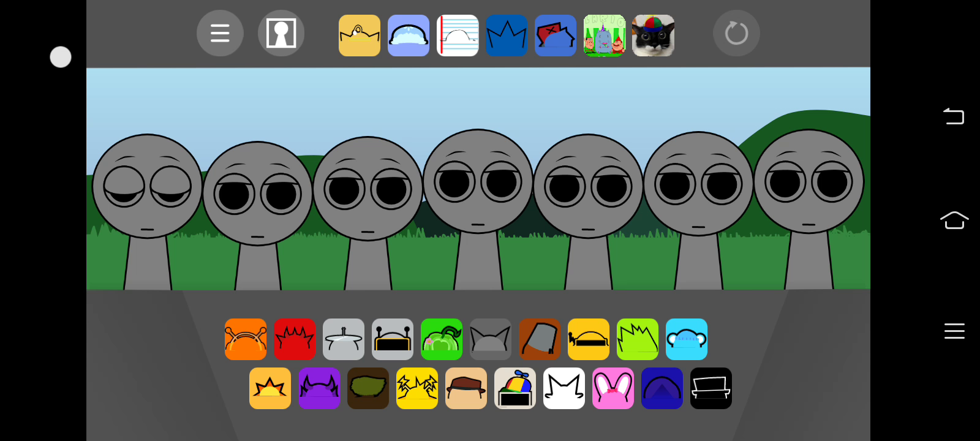Tap the Android back navigation button
Image resolution: width=980 pixels, height=441 pixels.
tap(954, 116)
